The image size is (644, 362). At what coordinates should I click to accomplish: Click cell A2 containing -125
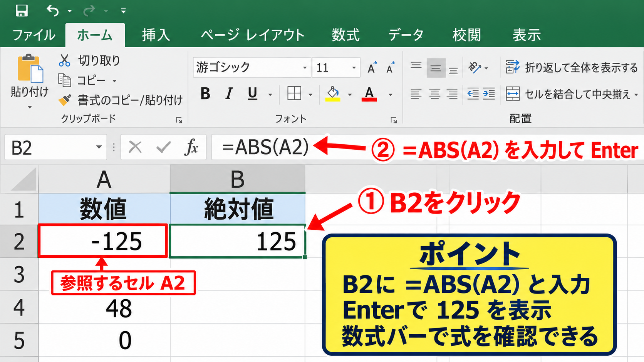[103, 241]
